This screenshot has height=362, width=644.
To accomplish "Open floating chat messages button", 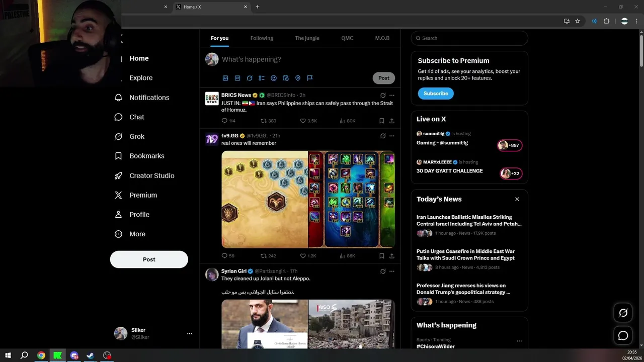I will (623, 335).
